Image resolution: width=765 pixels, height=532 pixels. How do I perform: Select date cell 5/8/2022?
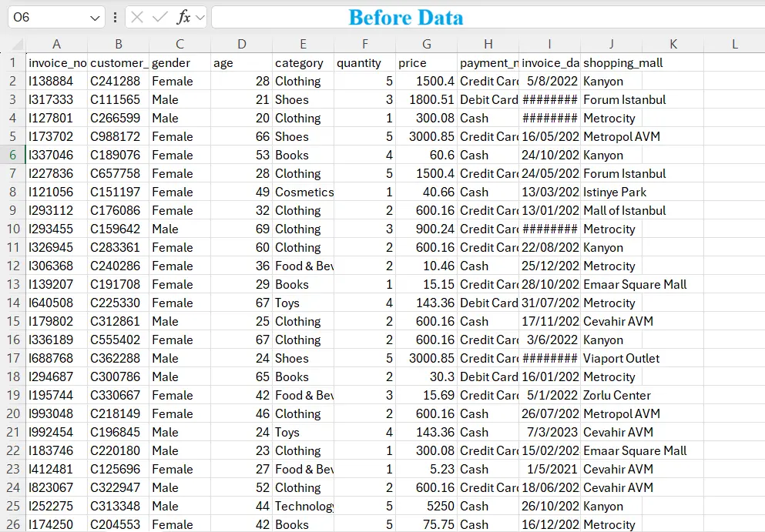tap(549, 81)
